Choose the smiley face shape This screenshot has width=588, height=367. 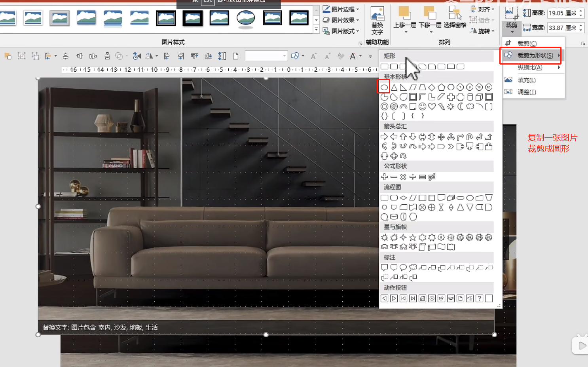point(422,106)
